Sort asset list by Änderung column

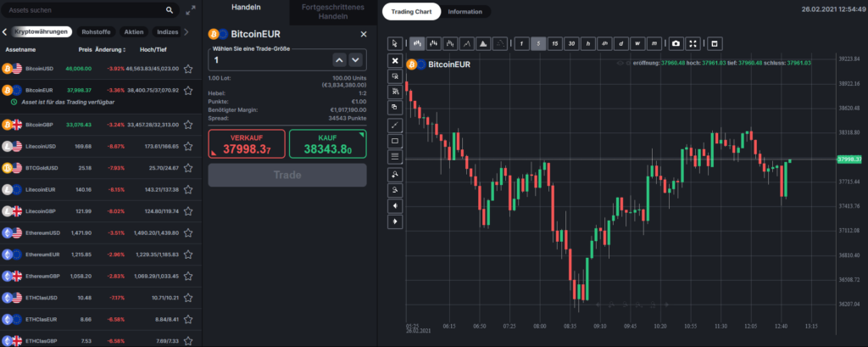[110, 50]
